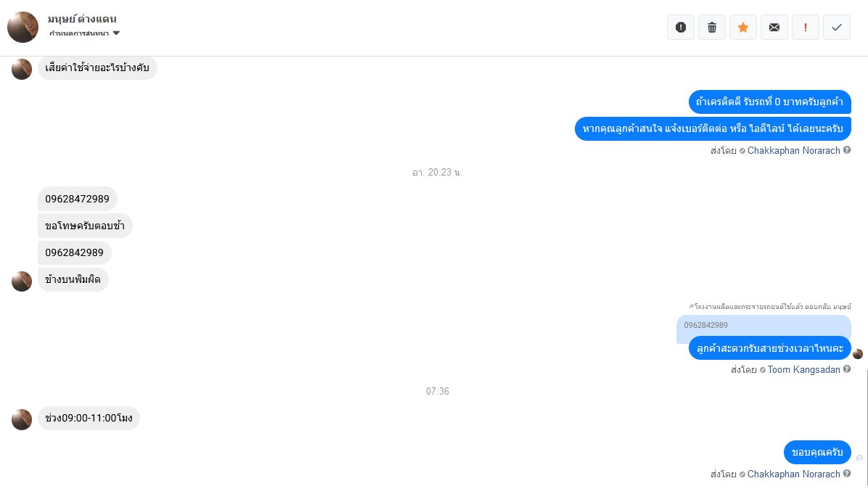Click the conversation scrollbar on right edge
Screen dimensions: 868x502
867,427
